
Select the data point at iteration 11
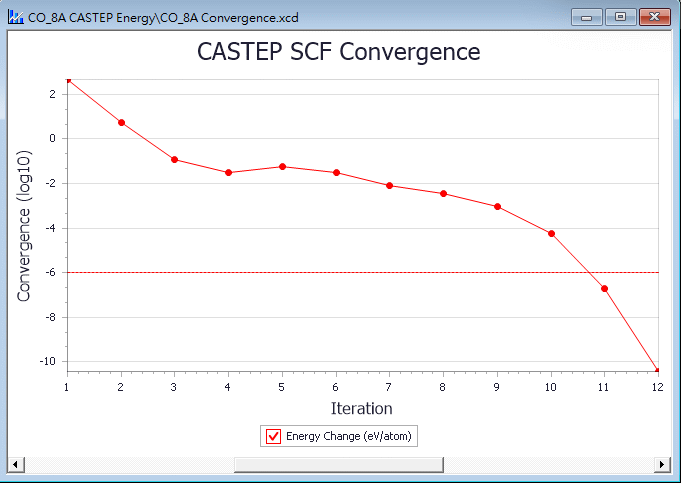(x=604, y=288)
